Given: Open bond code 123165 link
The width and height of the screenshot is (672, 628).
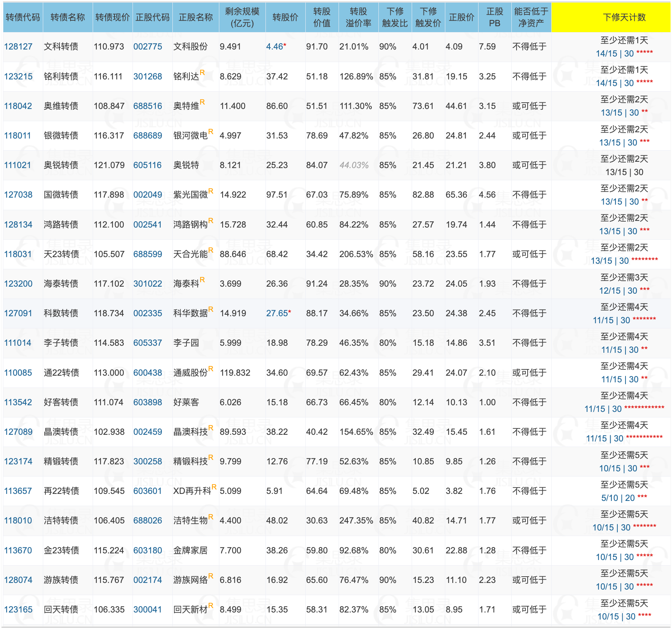Looking at the screenshot, I should [x=18, y=610].
